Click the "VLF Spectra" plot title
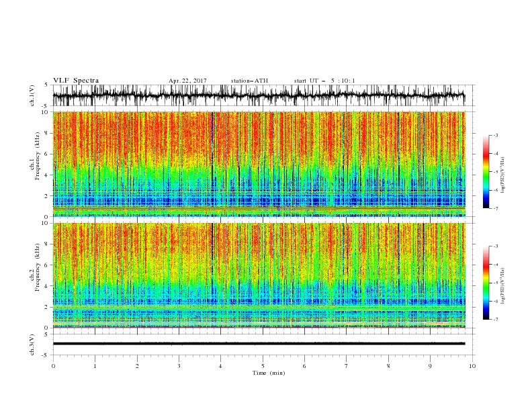The height and width of the screenshot is (411, 532). click(x=76, y=81)
